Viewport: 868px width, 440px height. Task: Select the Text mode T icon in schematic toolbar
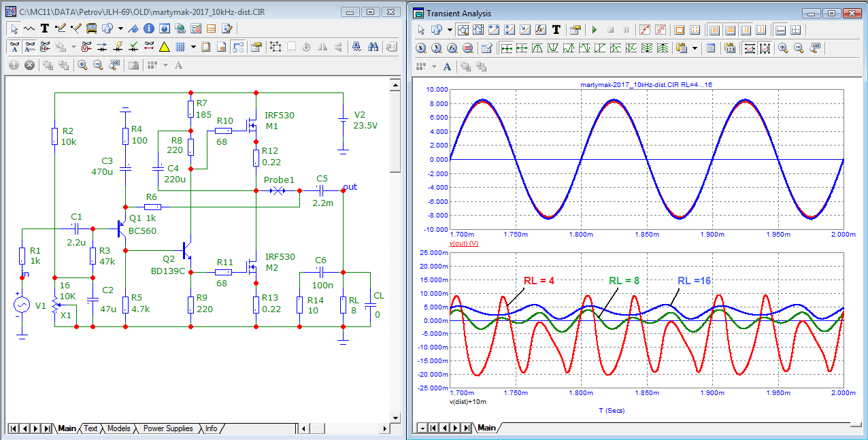pyautogui.click(x=45, y=29)
